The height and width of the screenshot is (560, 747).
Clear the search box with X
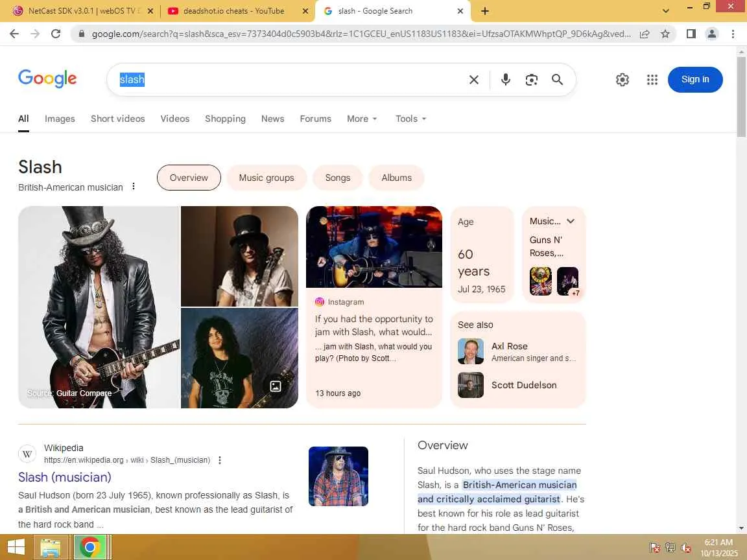click(473, 80)
